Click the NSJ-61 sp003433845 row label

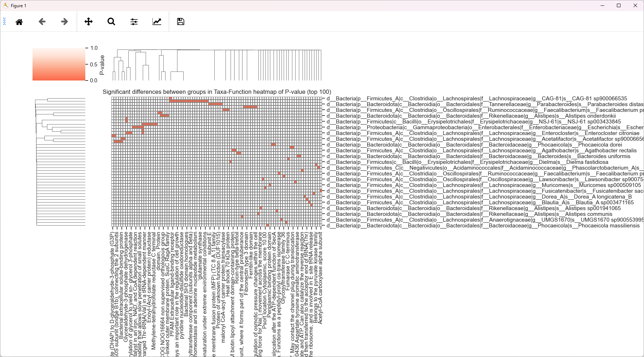[474, 122]
